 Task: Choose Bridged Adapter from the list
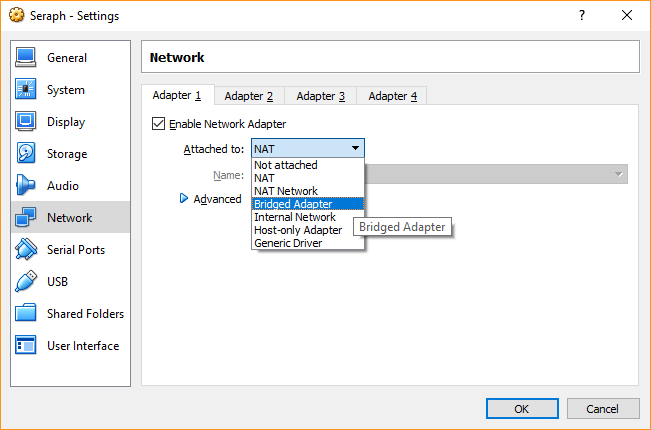pos(293,204)
